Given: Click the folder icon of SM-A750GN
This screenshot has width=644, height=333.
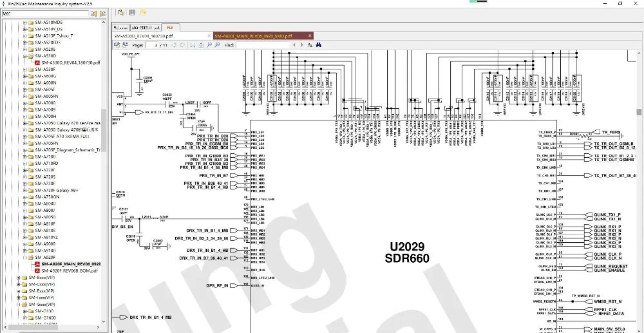Looking at the screenshot, I should [31, 197].
